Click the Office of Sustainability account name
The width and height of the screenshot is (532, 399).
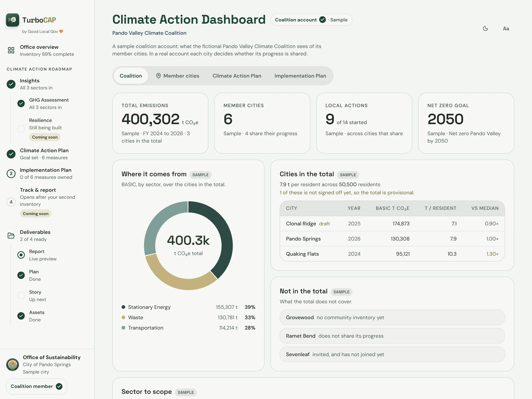52,357
